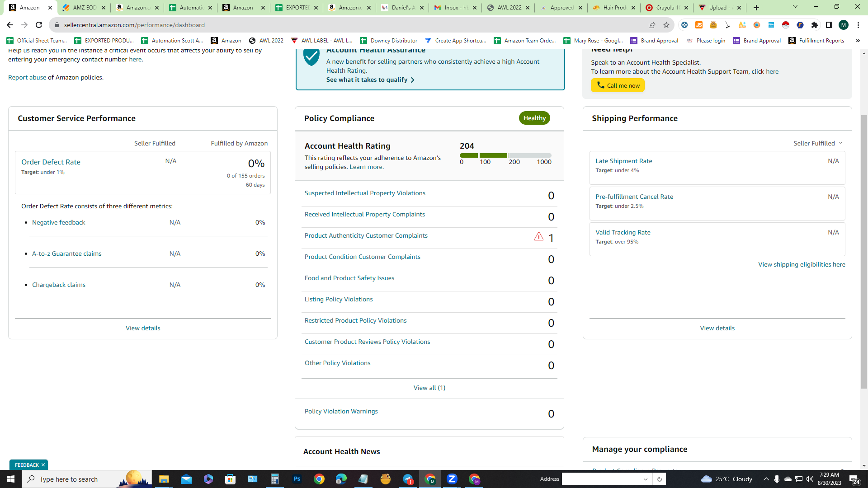Viewport: 868px width, 488px height.
Task: Open the Late Shipment Rate link
Action: pos(623,161)
